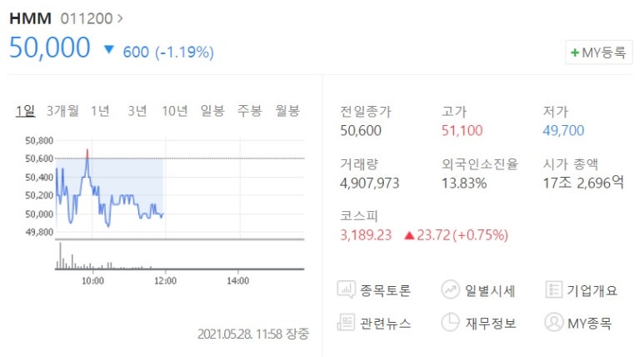
Task: Show the 월봉 monthly candle chart
Action: pyautogui.click(x=287, y=111)
